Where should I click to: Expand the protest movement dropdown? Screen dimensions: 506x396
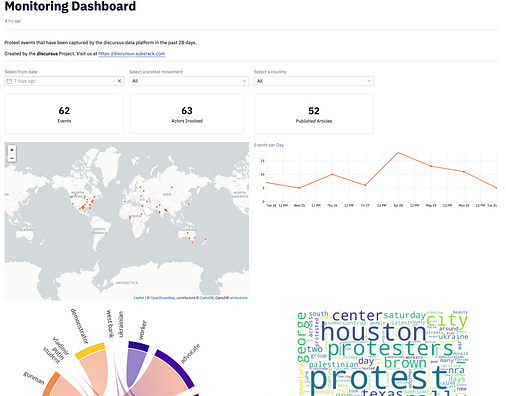coord(189,81)
